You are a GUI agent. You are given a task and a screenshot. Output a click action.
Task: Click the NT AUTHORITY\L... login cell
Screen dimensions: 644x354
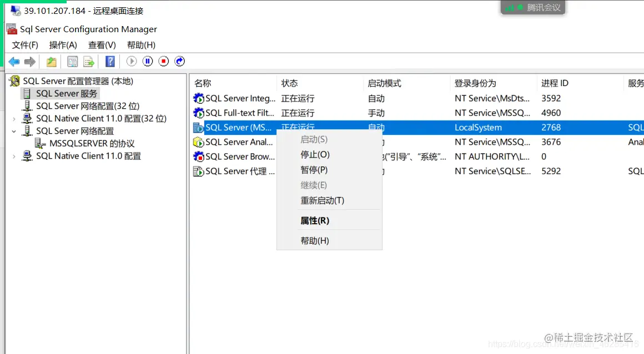(x=492, y=156)
